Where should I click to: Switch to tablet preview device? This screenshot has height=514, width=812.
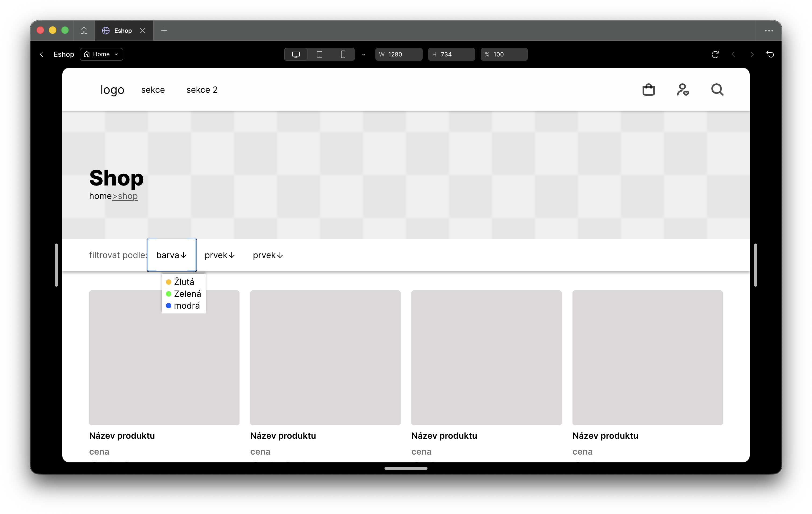pyautogui.click(x=319, y=54)
